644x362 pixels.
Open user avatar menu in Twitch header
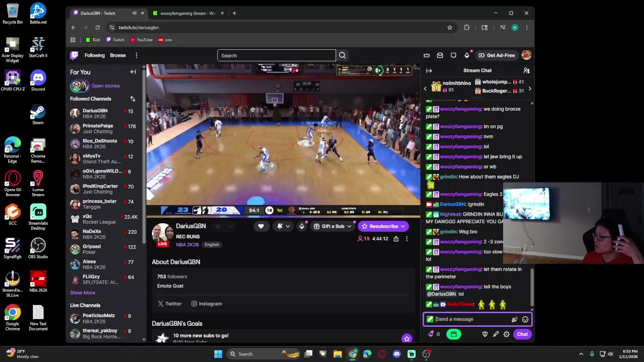pyautogui.click(x=526, y=55)
